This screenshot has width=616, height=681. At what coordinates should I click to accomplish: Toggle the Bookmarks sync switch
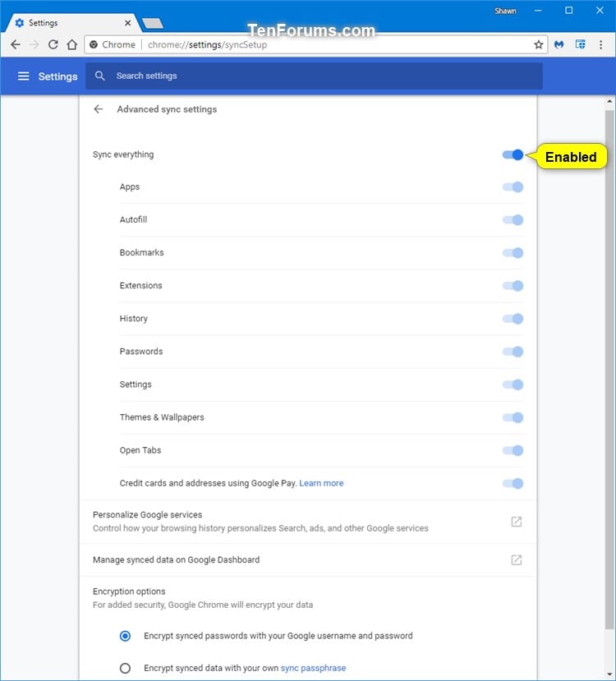point(513,253)
